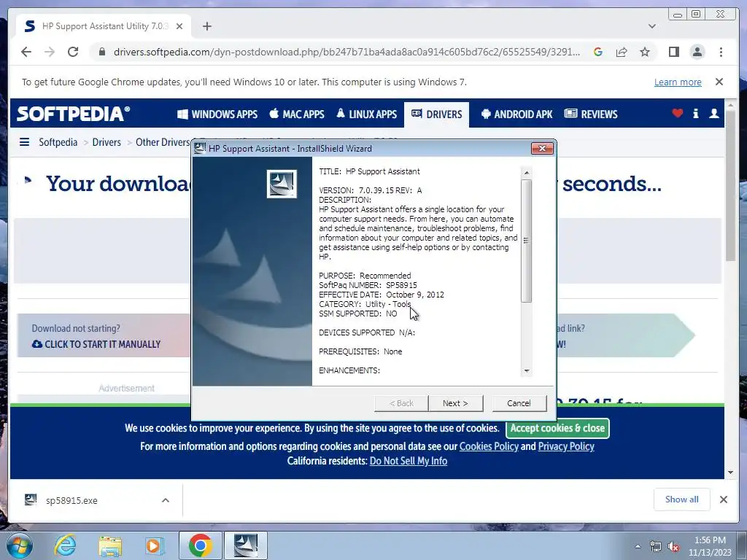Toggle the Chrome side panel icon
This screenshot has width=747, height=560.
coord(673,52)
